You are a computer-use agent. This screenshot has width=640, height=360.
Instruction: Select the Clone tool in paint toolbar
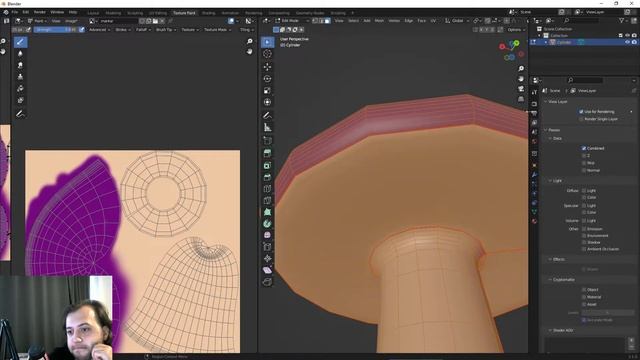[x=20, y=77]
